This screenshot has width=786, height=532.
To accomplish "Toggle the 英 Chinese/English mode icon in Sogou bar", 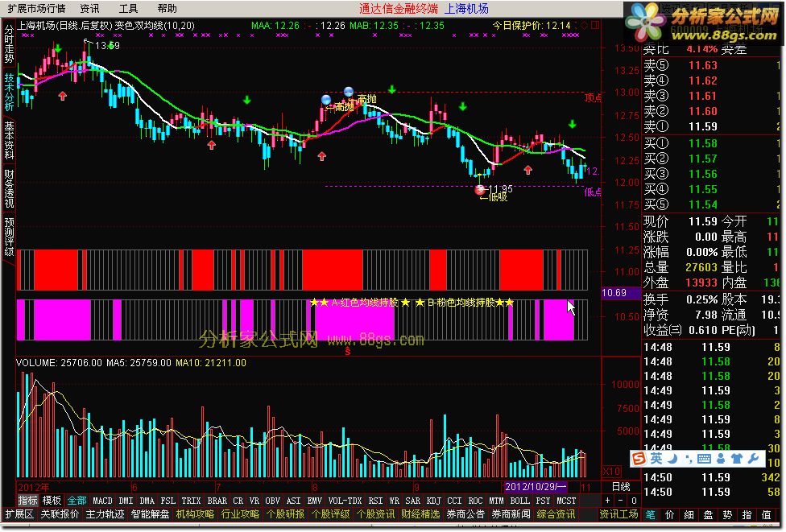I will 656,459.
